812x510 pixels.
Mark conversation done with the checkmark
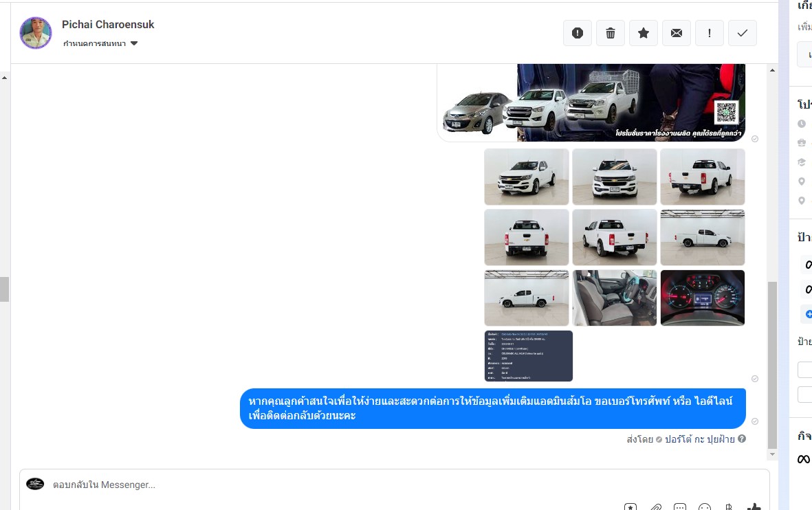tap(743, 33)
